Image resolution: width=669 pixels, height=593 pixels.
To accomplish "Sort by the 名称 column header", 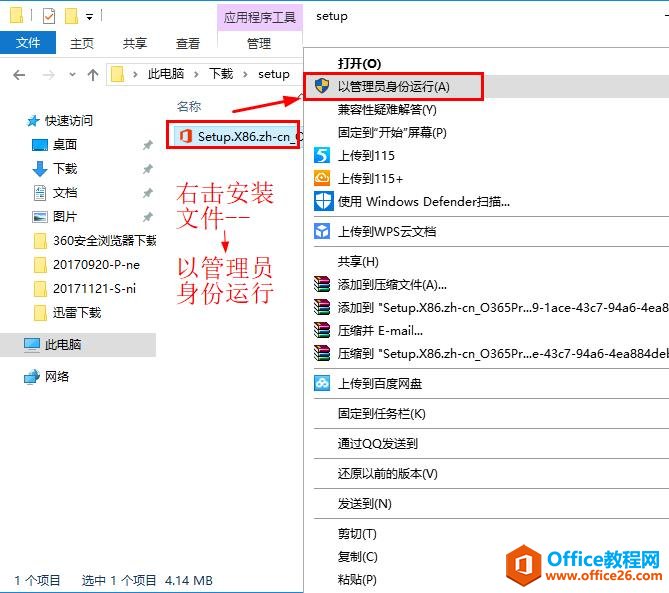I will coord(189,106).
